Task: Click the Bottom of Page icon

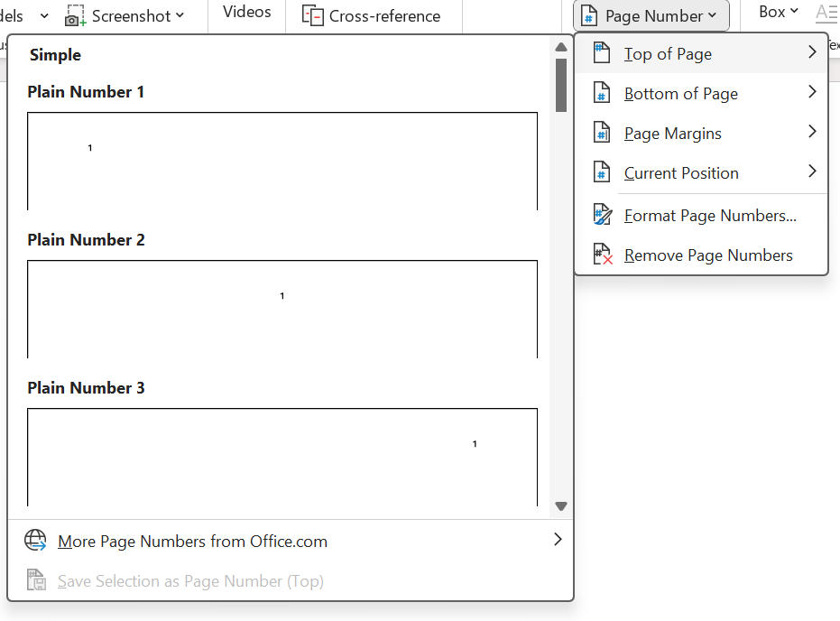Action: pos(602,93)
